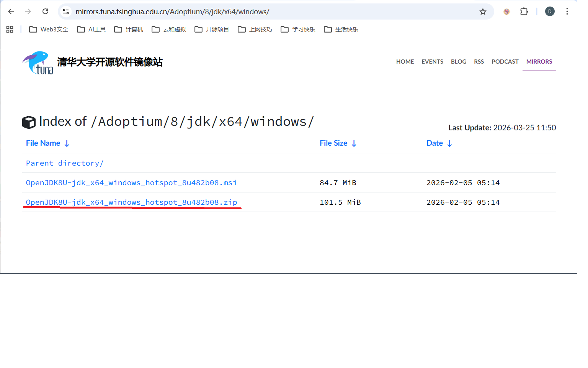This screenshot has width=588, height=368.
Task: Click the address bar URL field
Action: click(268, 11)
